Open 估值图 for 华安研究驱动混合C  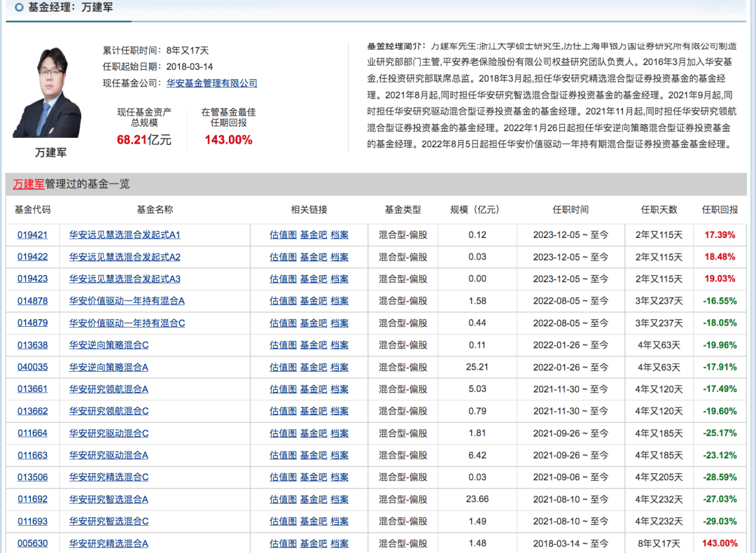click(283, 433)
